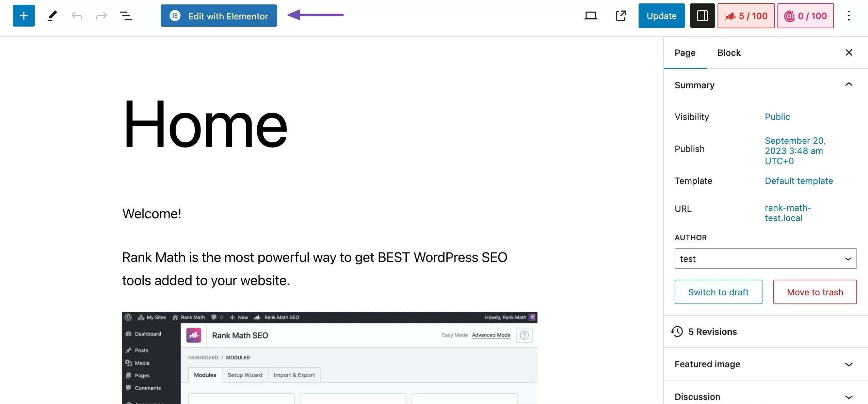Screen dimensions: 868x404
Task: Click the Undo icon
Action: [x=77, y=16]
